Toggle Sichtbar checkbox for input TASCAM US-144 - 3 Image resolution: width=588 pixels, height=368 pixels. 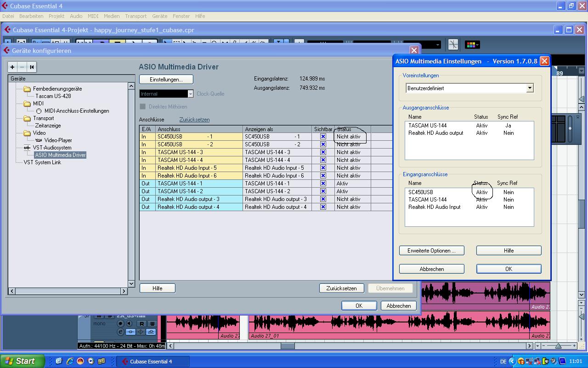click(x=323, y=152)
